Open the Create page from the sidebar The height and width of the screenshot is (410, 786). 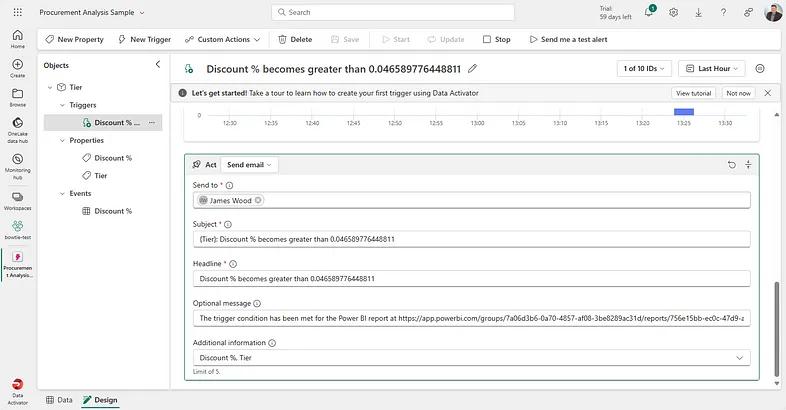tap(18, 68)
